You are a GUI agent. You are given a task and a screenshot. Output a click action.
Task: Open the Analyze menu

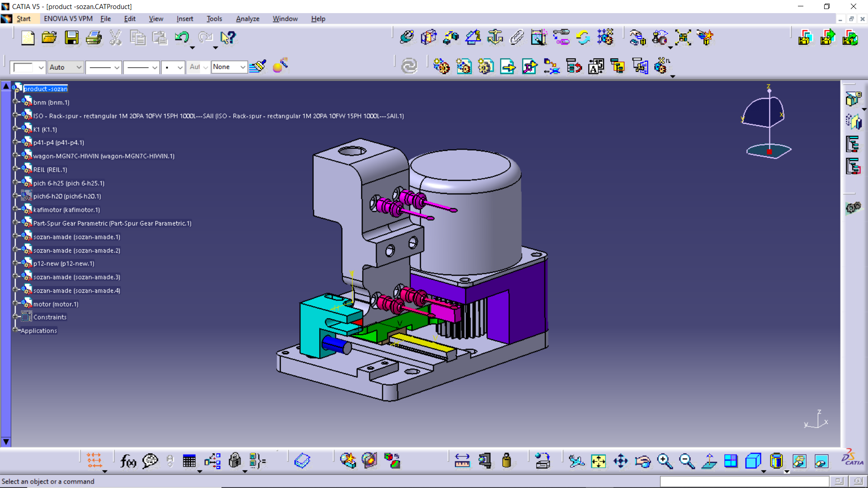click(247, 19)
